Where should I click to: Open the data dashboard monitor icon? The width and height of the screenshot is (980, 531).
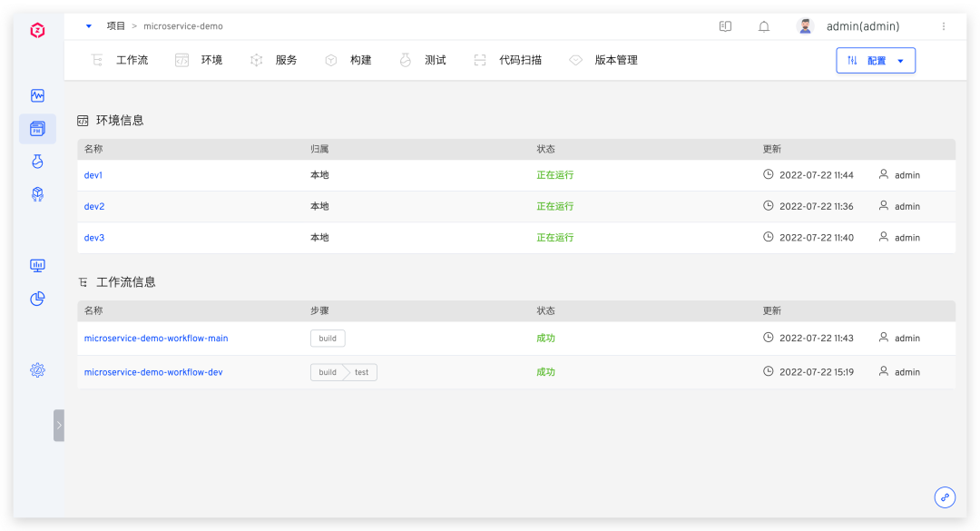point(37,265)
